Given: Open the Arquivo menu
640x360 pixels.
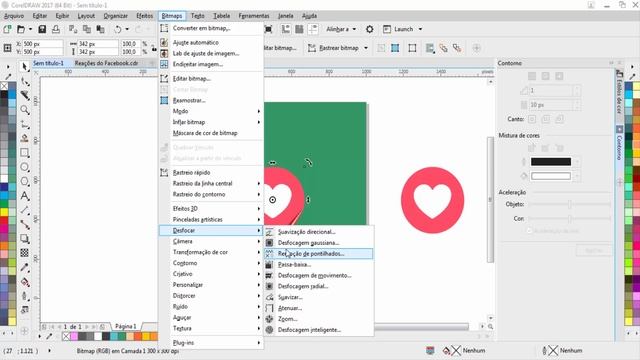Looking at the screenshot, I should pos(14,16).
